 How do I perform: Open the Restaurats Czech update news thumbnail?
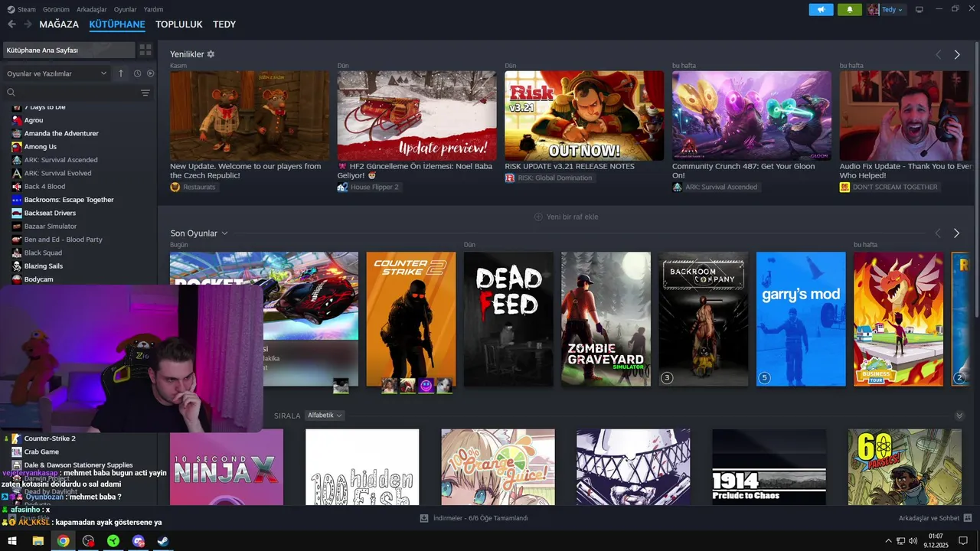[250, 116]
